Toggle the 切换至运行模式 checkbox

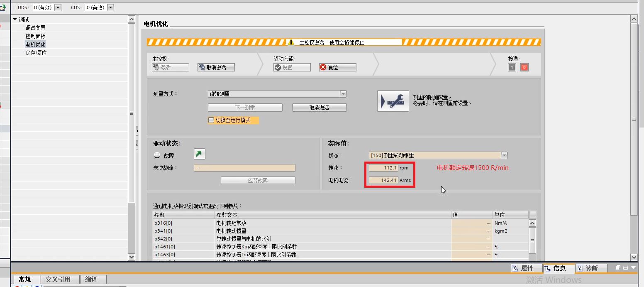(211, 120)
